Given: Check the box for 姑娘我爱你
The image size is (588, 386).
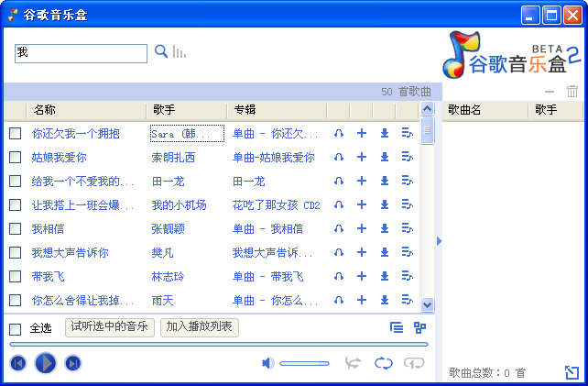Looking at the screenshot, I should pyautogui.click(x=15, y=157).
